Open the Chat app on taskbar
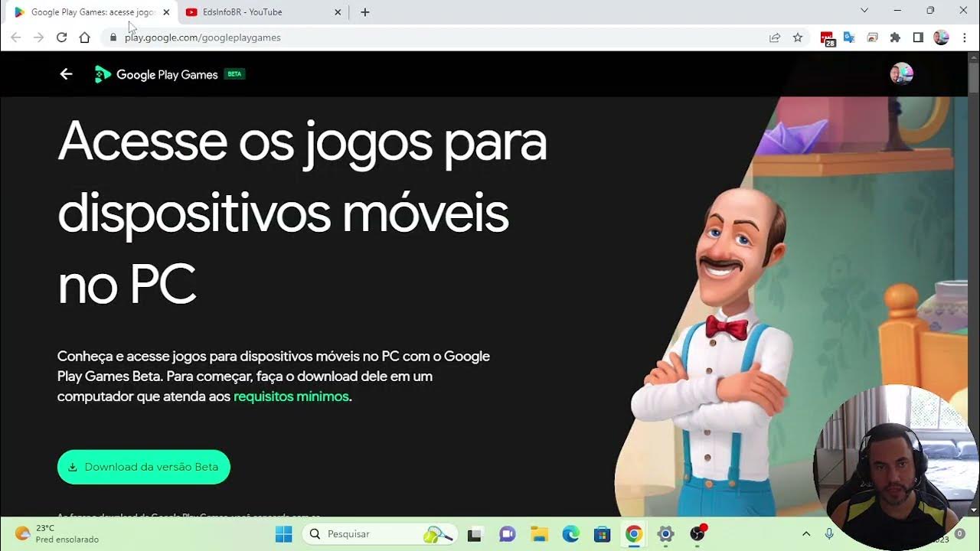This screenshot has width=980, height=551. [x=507, y=533]
